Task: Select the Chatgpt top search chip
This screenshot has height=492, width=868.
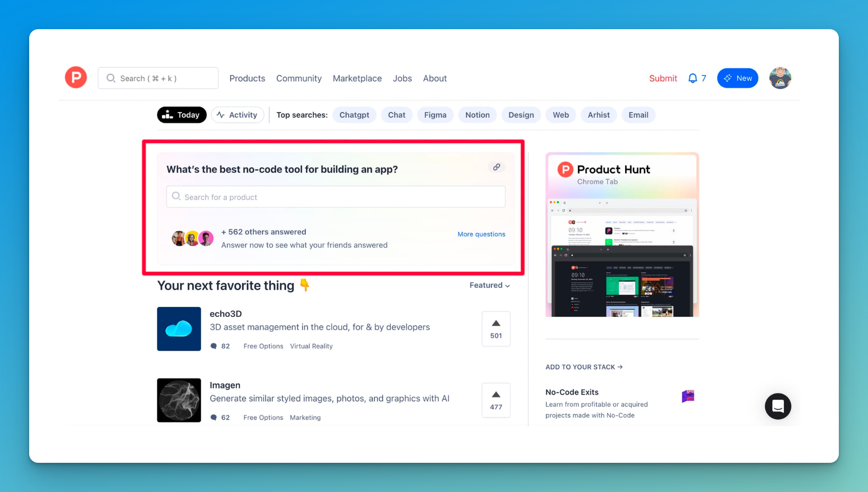Action: pyautogui.click(x=354, y=115)
